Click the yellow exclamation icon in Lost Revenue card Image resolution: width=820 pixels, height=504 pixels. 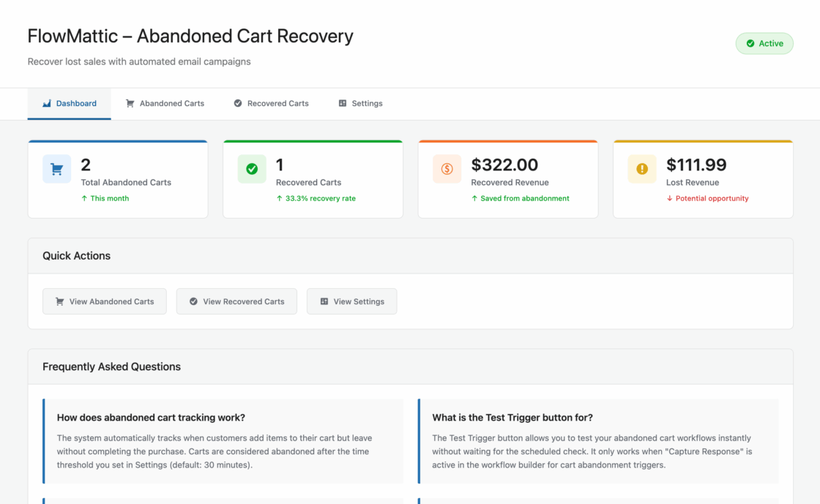[642, 169]
